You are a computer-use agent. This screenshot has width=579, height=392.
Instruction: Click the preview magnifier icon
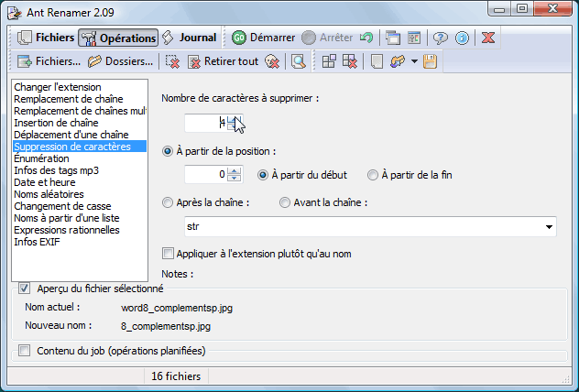click(298, 61)
